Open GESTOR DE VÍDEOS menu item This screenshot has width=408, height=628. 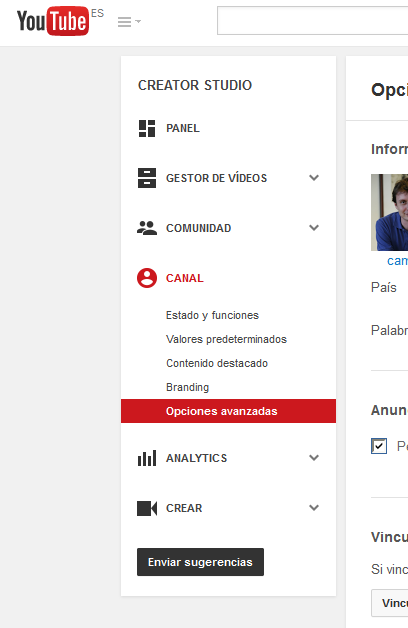[217, 178]
